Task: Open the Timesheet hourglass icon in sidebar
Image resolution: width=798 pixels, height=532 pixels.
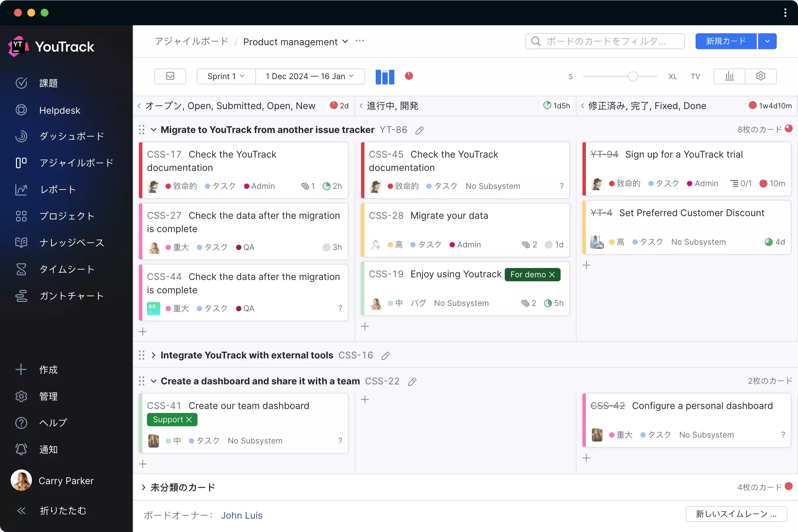Action: click(x=21, y=269)
